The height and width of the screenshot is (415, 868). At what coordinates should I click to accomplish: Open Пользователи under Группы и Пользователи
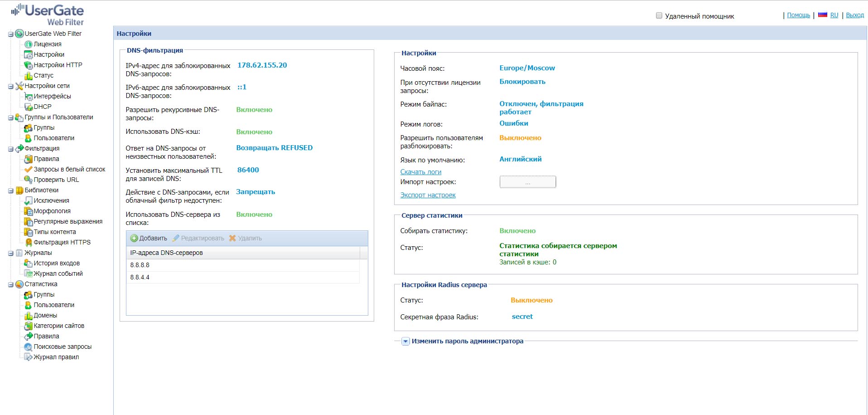click(54, 138)
